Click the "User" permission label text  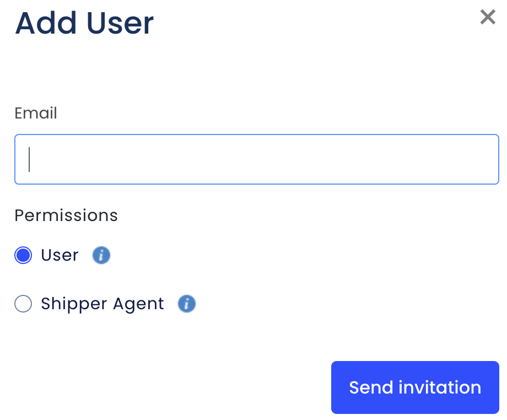60,255
